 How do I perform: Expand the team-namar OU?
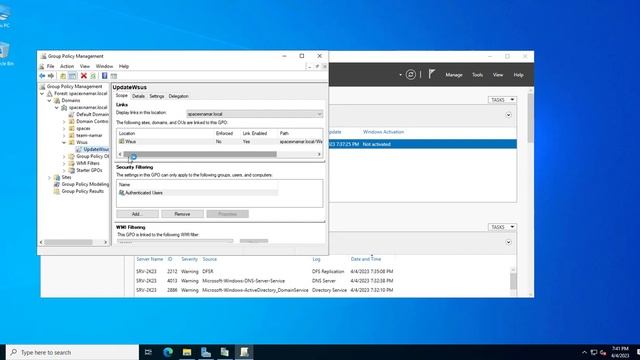(64, 135)
